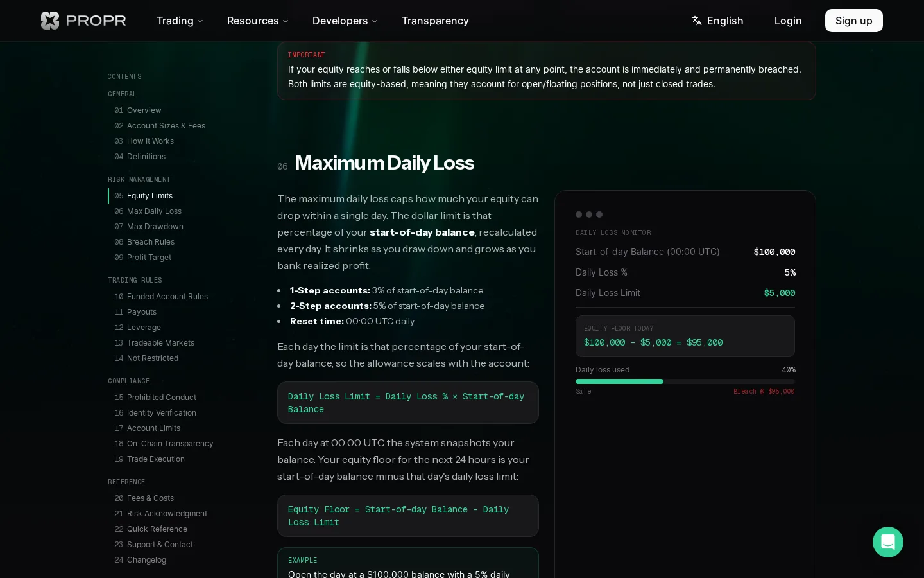Screen dimensions: 924x578
Task: Click the Sign up button
Action: coord(854,21)
